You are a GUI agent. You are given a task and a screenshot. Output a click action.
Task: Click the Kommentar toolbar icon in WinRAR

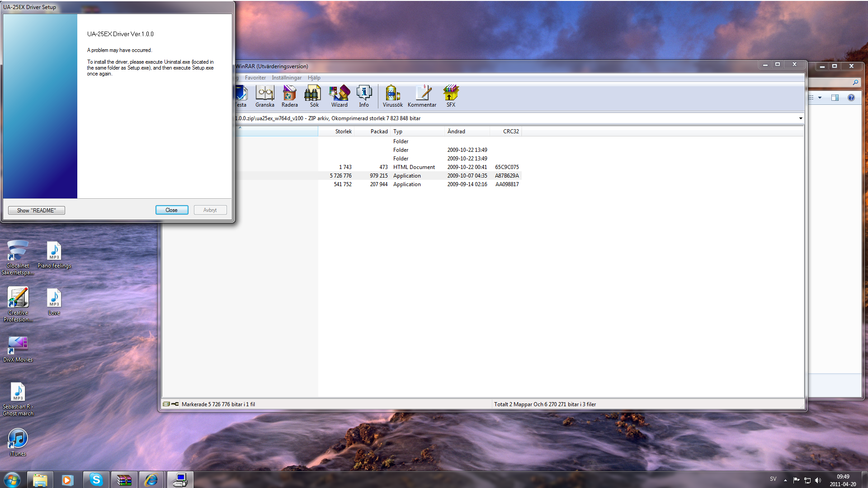[x=422, y=96]
